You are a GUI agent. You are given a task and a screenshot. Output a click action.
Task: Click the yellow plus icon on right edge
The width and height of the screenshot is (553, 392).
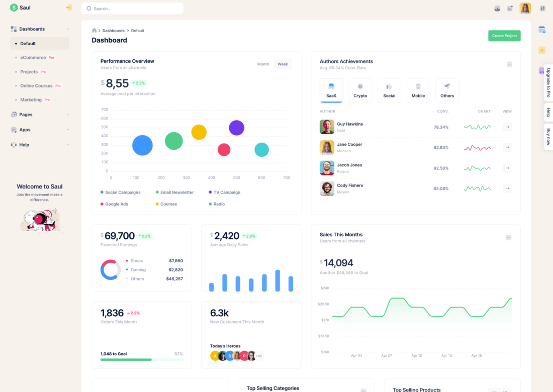pyautogui.click(x=542, y=50)
